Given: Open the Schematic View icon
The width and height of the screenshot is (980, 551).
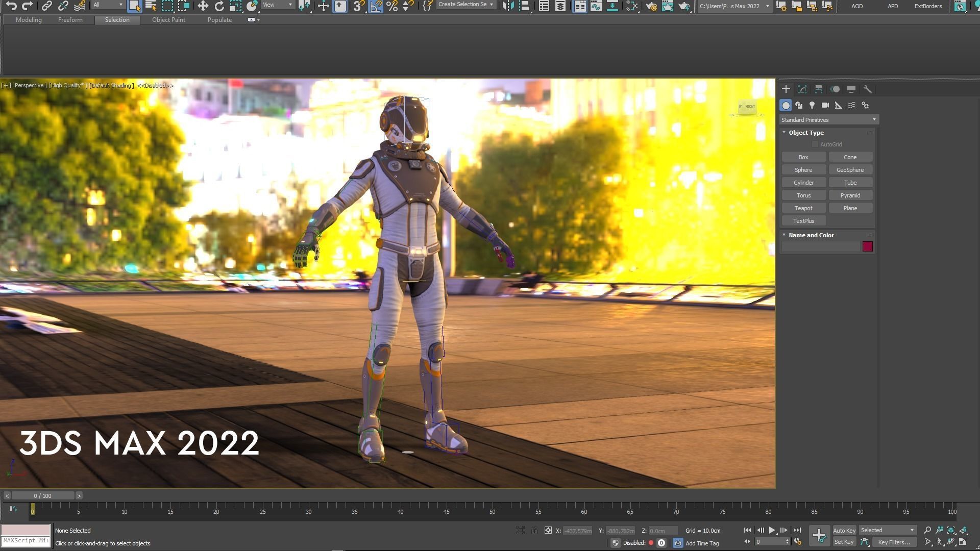Looking at the screenshot, I should pos(612,6).
